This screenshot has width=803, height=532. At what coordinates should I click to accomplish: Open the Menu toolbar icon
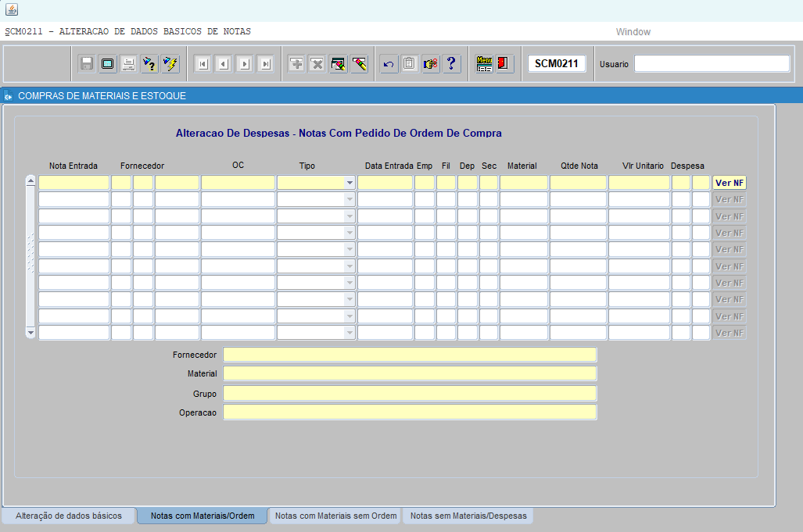pos(484,64)
